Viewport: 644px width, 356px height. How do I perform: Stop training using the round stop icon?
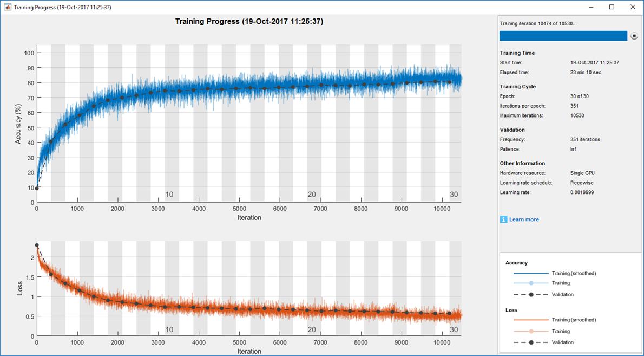click(634, 35)
